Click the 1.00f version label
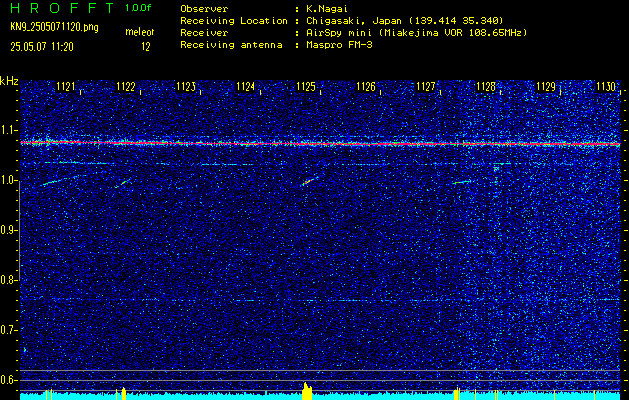Screen dimensions: 629x400 point(138,8)
